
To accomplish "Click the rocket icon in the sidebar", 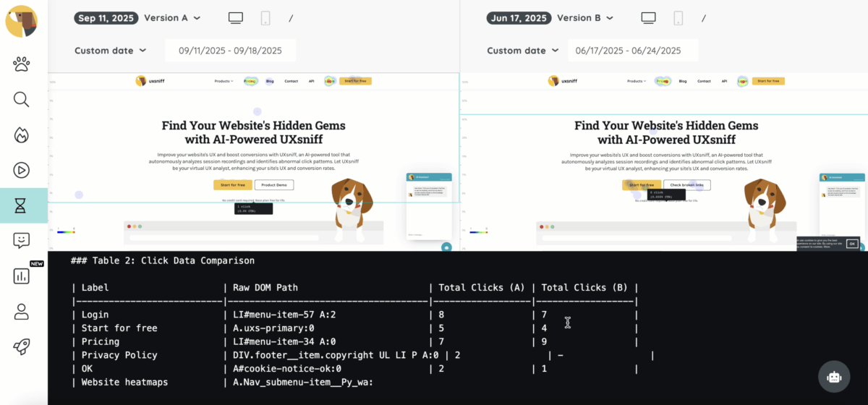I will [x=22, y=347].
